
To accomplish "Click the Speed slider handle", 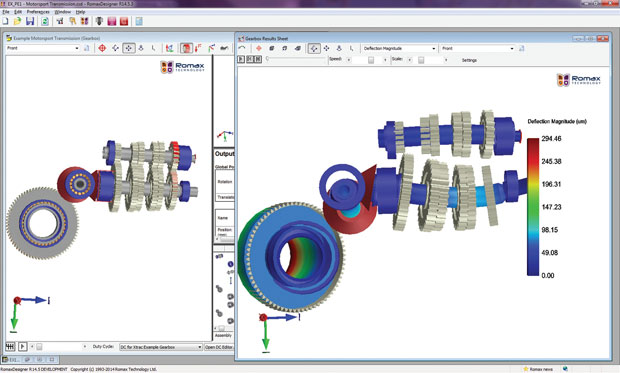I will tap(371, 60).
